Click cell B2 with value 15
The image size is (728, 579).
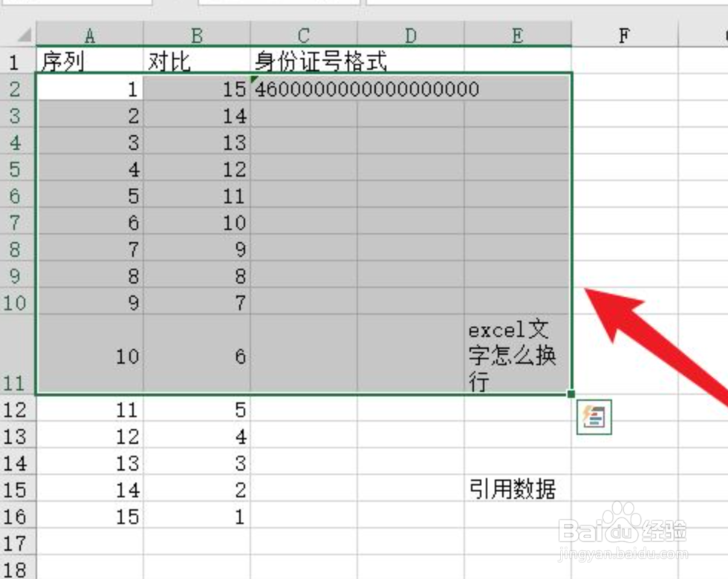197,88
